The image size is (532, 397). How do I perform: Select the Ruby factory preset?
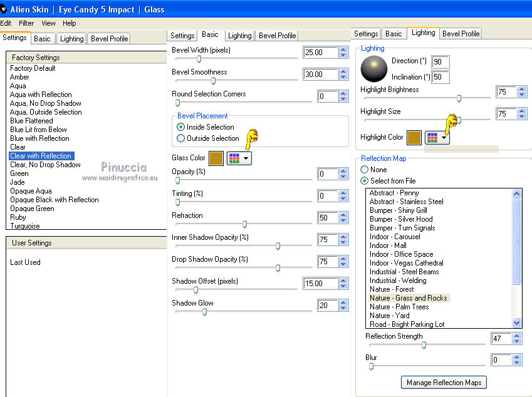[18, 217]
